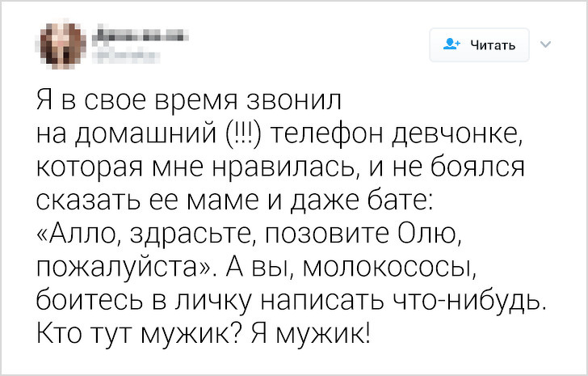Expand the tweet options chevron
588x376 pixels.
point(544,44)
